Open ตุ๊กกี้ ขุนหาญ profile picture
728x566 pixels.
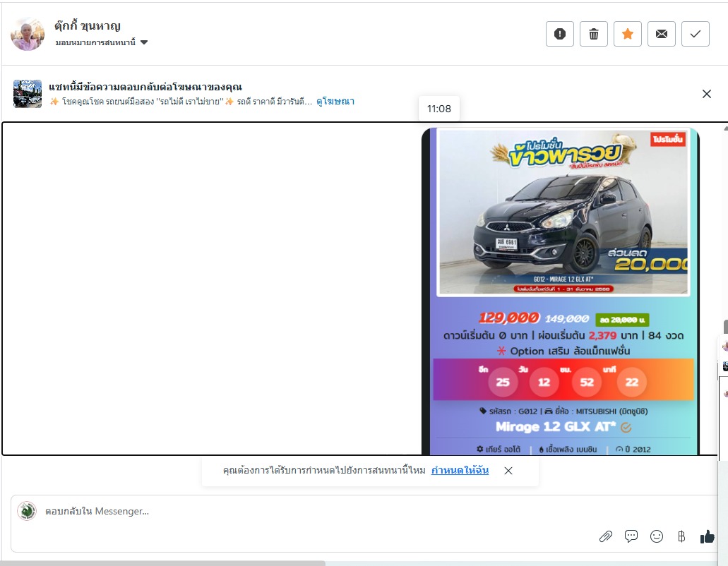(28, 34)
